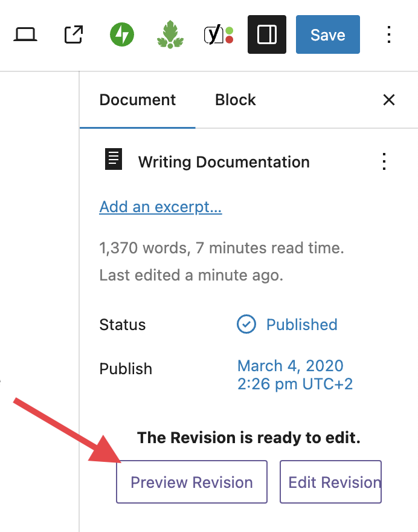This screenshot has width=418, height=532.
Task: Click the Edit Revision button
Action: pyautogui.click(x=331, y=482)
